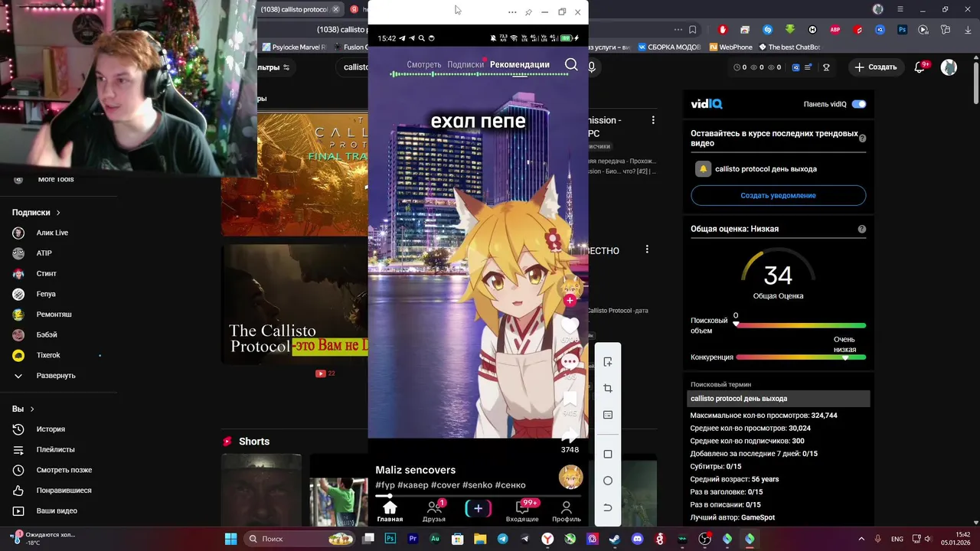Open Плейлисты in YouTube sidebar
This screenshot has height=551, width=980.
click(x=55, y=450)
